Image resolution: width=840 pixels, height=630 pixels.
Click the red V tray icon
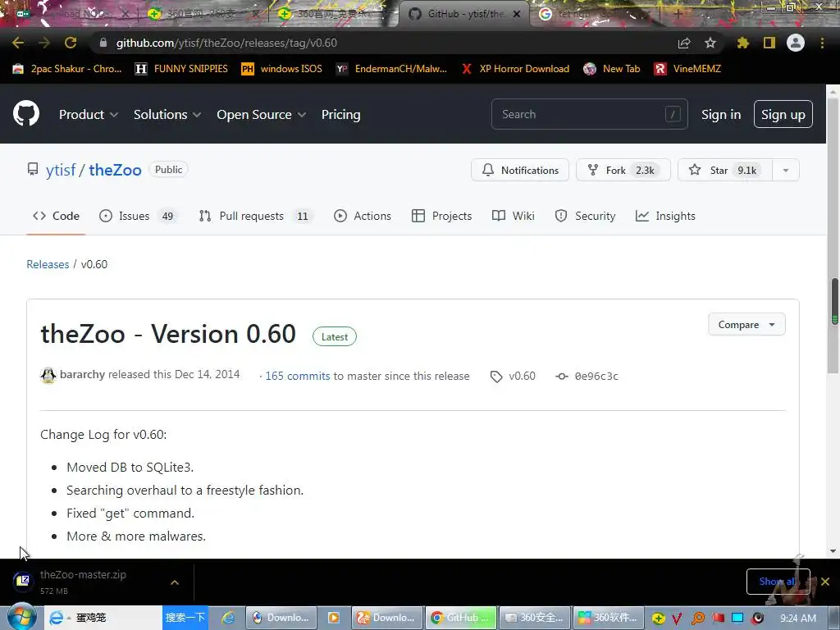677,619
